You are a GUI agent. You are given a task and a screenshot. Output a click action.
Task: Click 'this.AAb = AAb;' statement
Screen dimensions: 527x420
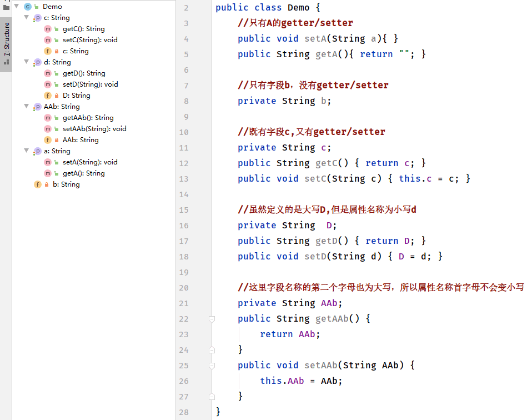[x=301, y=381]
